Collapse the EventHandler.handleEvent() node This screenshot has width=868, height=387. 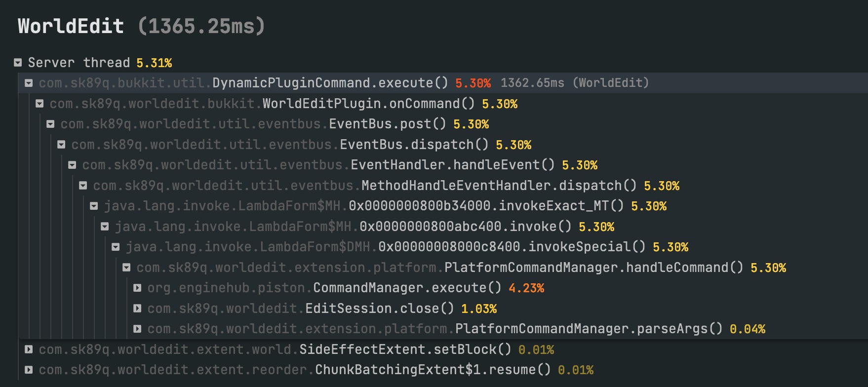[72, 165]
